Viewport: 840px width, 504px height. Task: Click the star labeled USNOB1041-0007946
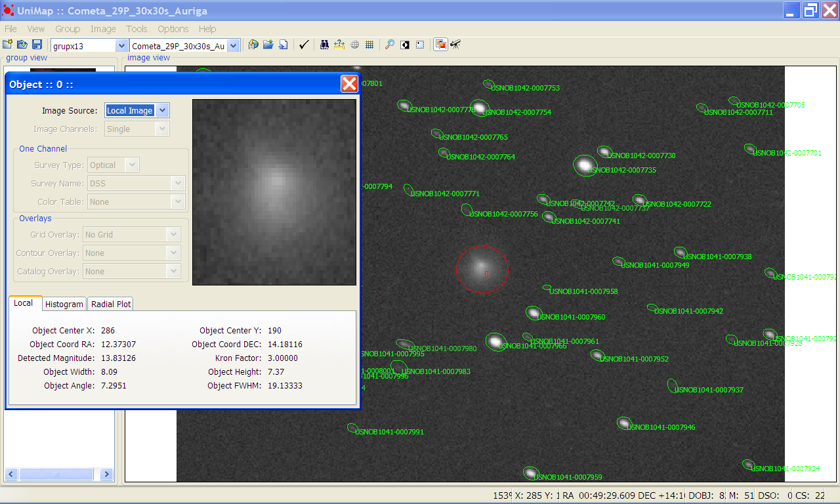[624, 423]
